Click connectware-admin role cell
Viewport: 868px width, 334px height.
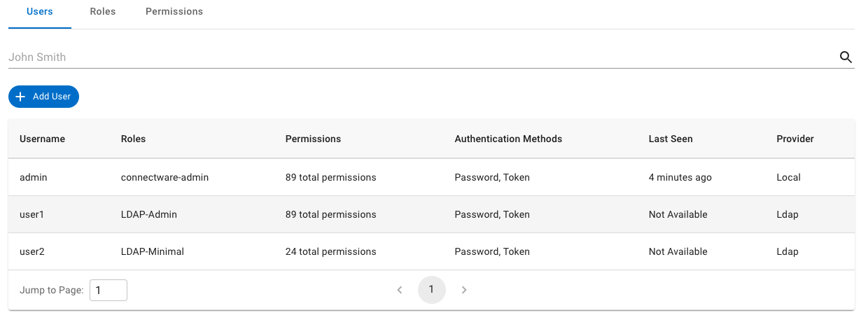coord(164,177)
